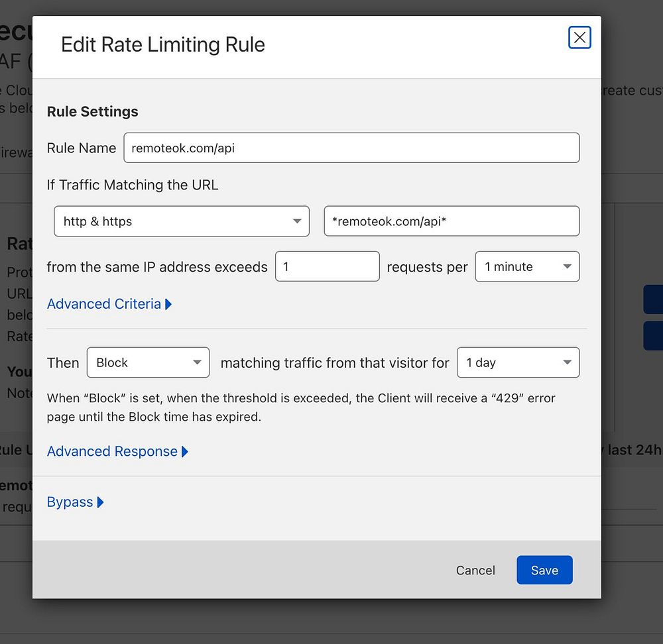Open the http & https protocol dropdown

point(181,221)
